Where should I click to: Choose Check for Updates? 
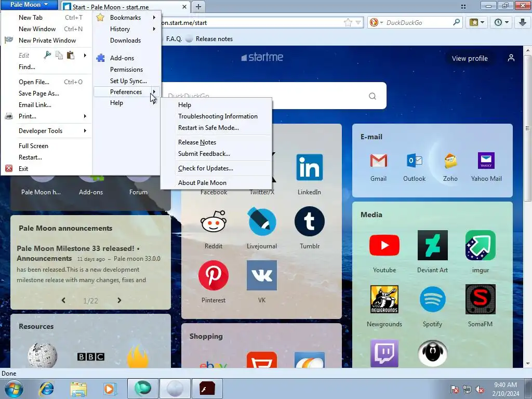click(x=205, y=168)
